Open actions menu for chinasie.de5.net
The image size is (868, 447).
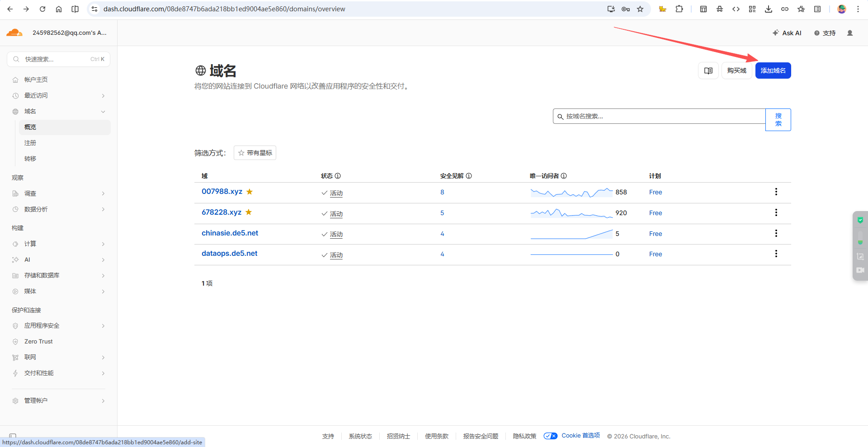(x=776, y=233)
